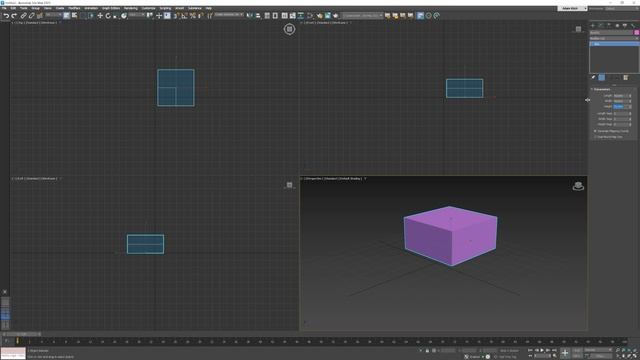Toggle Percent Snap in main toolbar
This screenshot has width=640, height=360.
pos(192,16)
